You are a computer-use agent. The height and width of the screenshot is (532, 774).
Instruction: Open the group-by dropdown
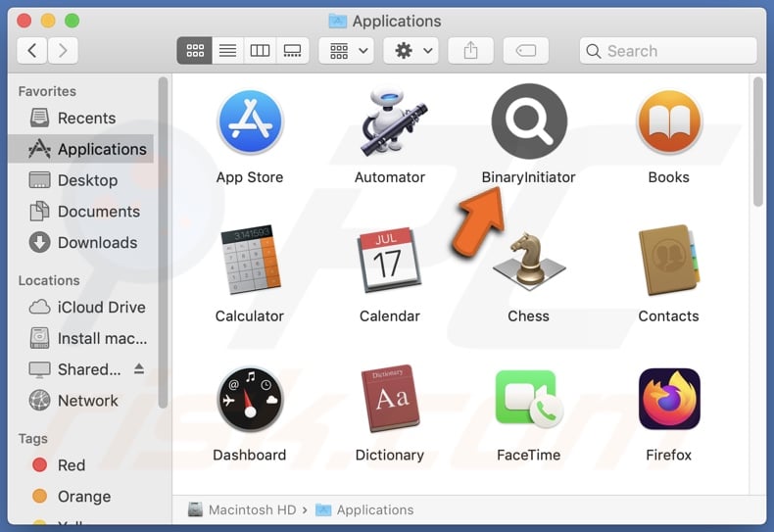[347, 50]
